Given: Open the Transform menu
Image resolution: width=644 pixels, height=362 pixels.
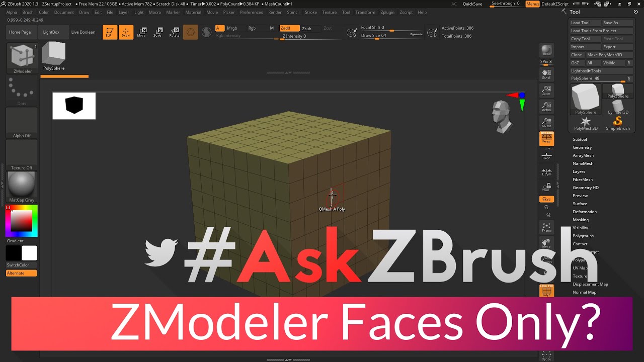Looking at the screenshot, I should [365, 12].
